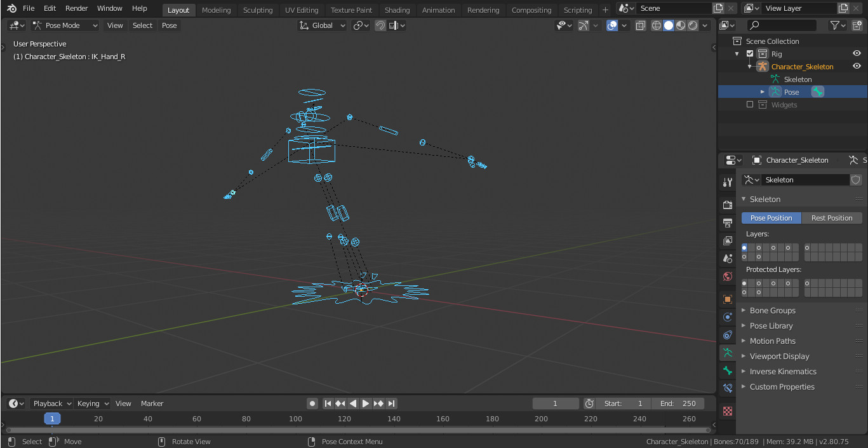Click the Pose Position button
The image size is (868, 448).
[x=771, y=217]
